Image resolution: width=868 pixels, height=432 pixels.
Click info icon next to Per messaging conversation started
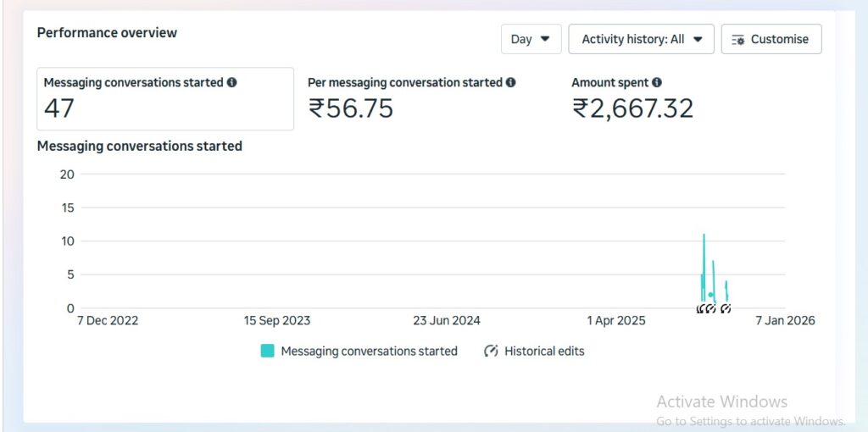coord(510,83)
